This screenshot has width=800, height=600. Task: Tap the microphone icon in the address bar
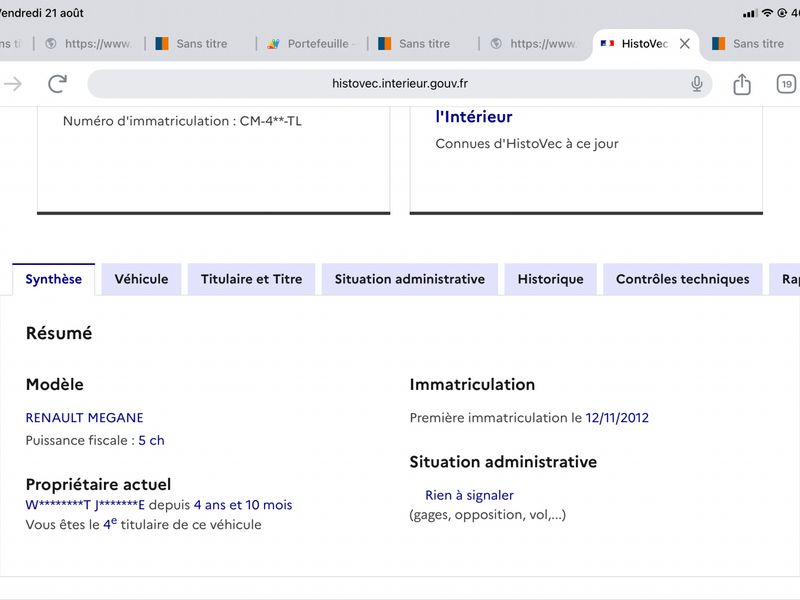coord(696,84)
